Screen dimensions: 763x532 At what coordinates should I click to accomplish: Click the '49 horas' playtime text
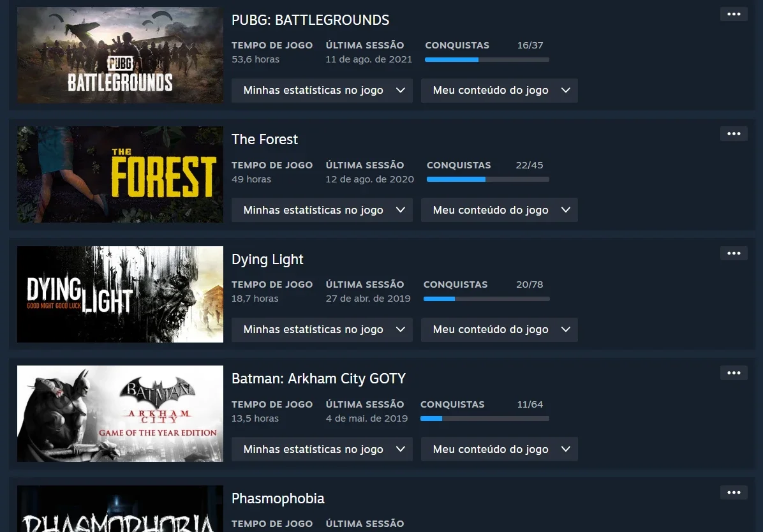pos(251,179)
